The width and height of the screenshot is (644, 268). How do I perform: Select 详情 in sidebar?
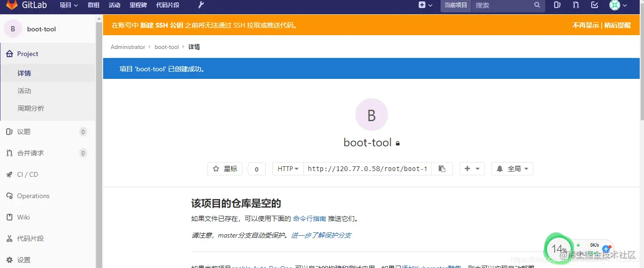coord(48,73)
